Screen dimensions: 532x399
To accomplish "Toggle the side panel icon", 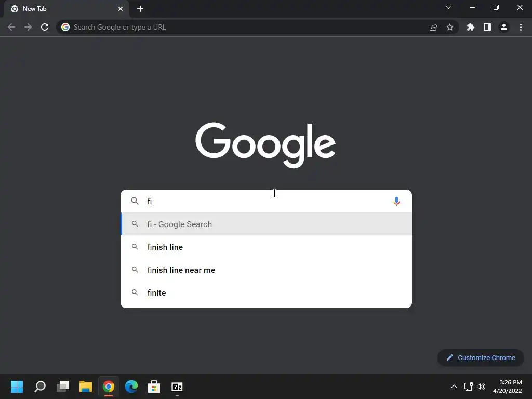I will click(x=487, y=27).
